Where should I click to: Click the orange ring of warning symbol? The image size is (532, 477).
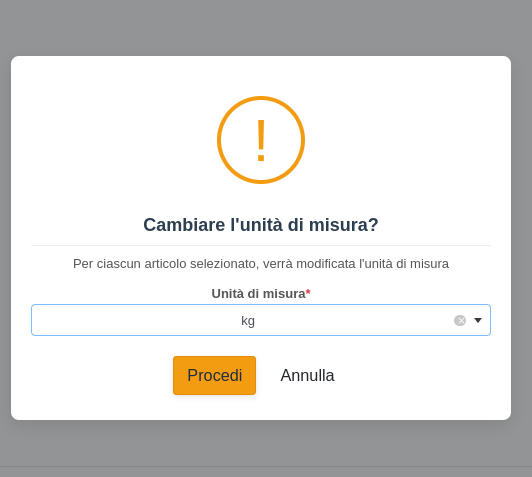click(220, 140)
